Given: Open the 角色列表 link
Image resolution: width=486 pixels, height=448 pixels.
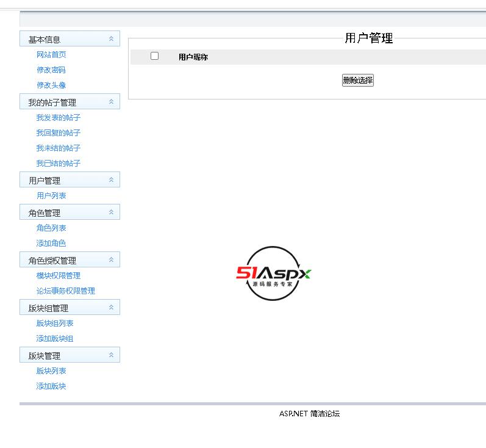Looking at the screenshot, I should [51, 228].
